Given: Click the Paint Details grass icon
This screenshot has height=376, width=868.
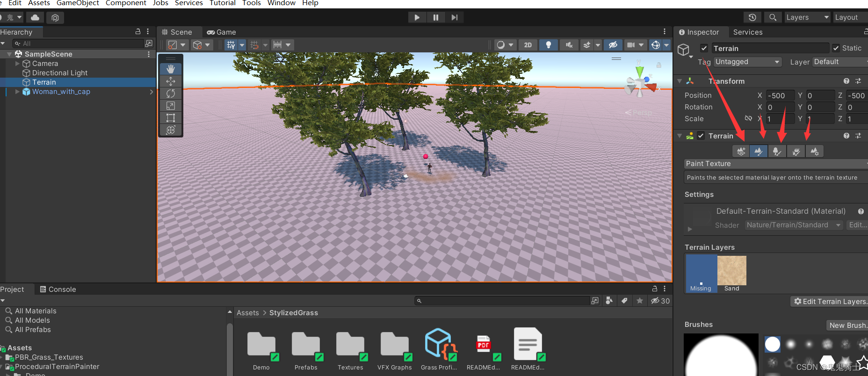Looking at the screenshot, I should tap(796, 151).
